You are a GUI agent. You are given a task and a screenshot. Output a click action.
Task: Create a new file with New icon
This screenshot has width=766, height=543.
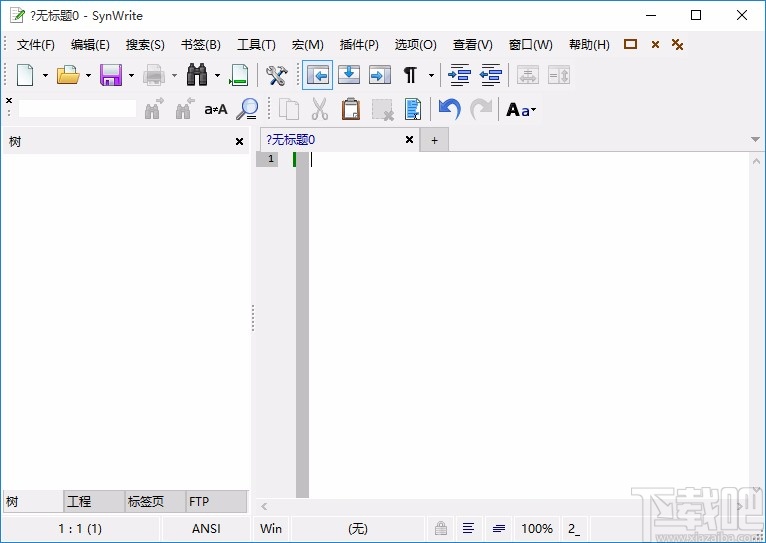point(25,75)
